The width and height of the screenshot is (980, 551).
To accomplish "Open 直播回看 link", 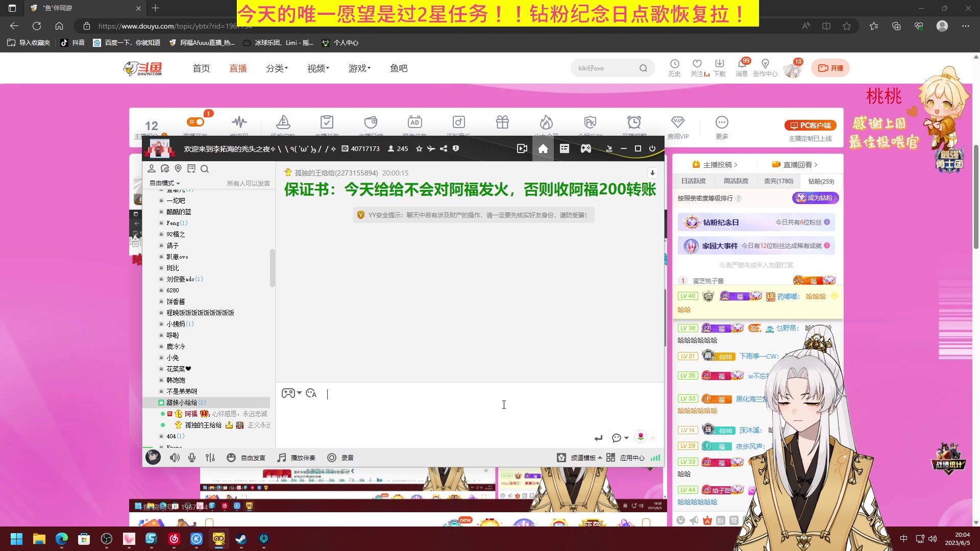I will 795,165.
